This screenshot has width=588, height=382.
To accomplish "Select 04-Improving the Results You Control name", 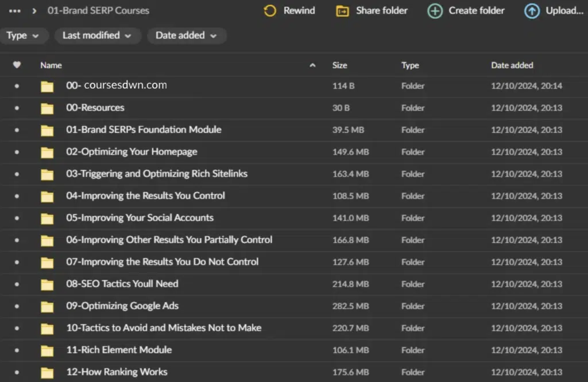I will coord(145,196).
